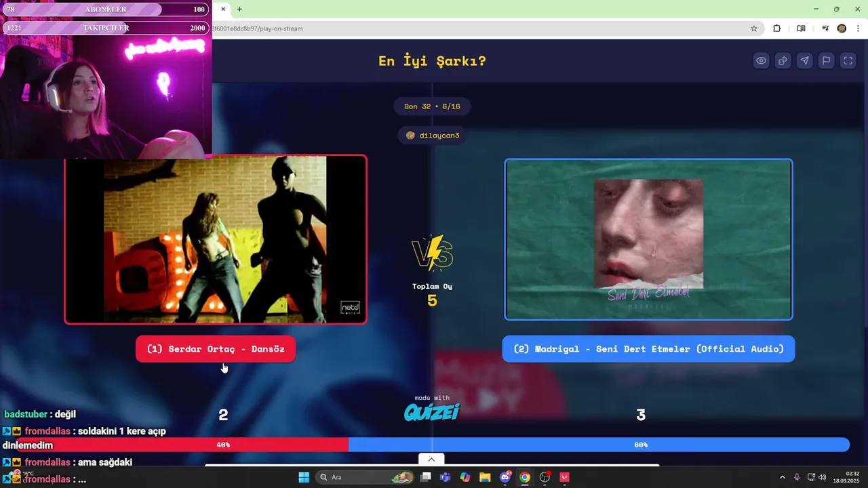Show hidden system tray icons
This screenshot has width=868, height=488.
pyautogui.click(x=782, y=477)
